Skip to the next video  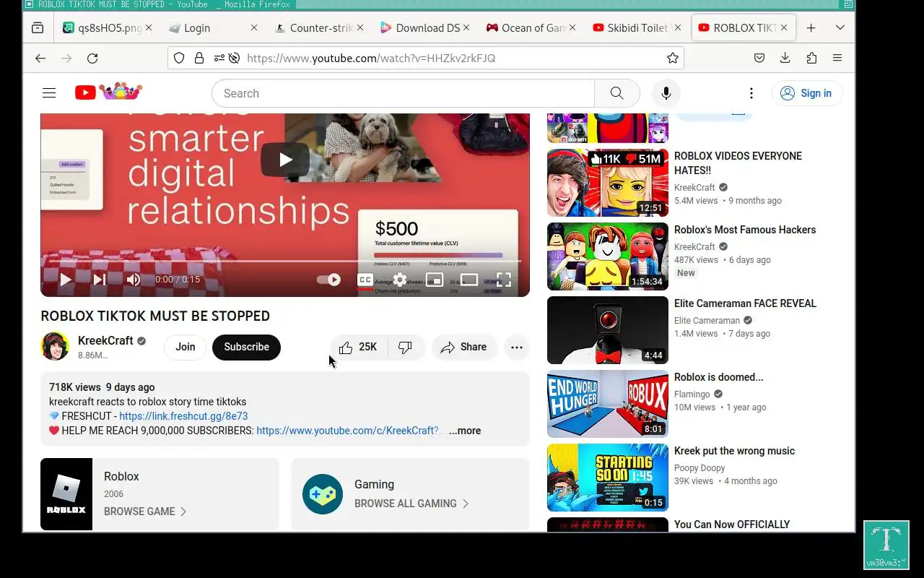(x=100, y=280)
